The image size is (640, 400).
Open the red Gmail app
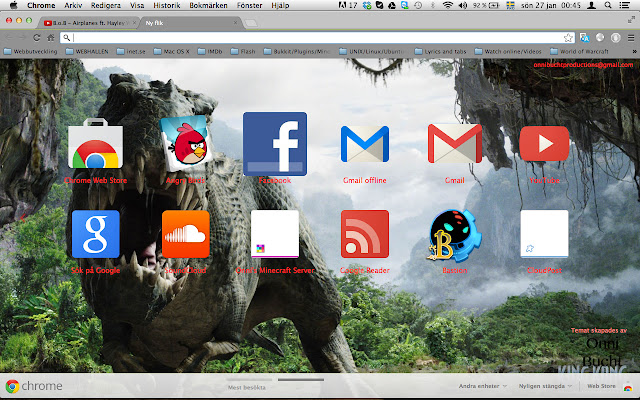pos(454,144)
